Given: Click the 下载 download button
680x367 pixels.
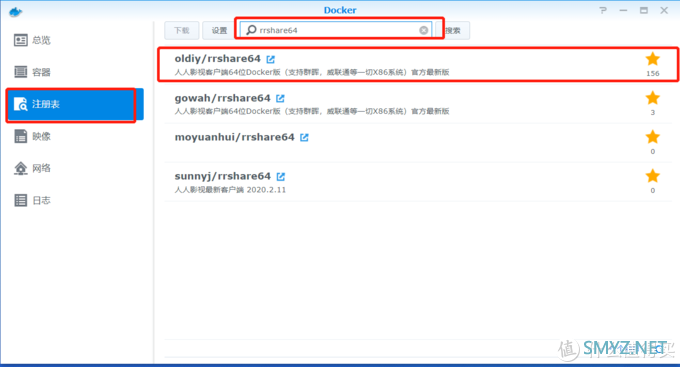Looking at the screenshot, I should (x=182, y=30).
